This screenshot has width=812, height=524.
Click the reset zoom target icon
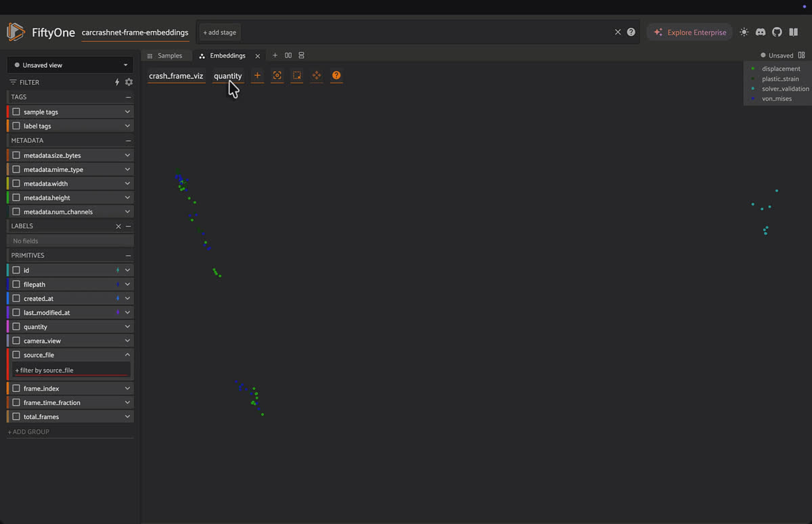click(x=277, y=75)
